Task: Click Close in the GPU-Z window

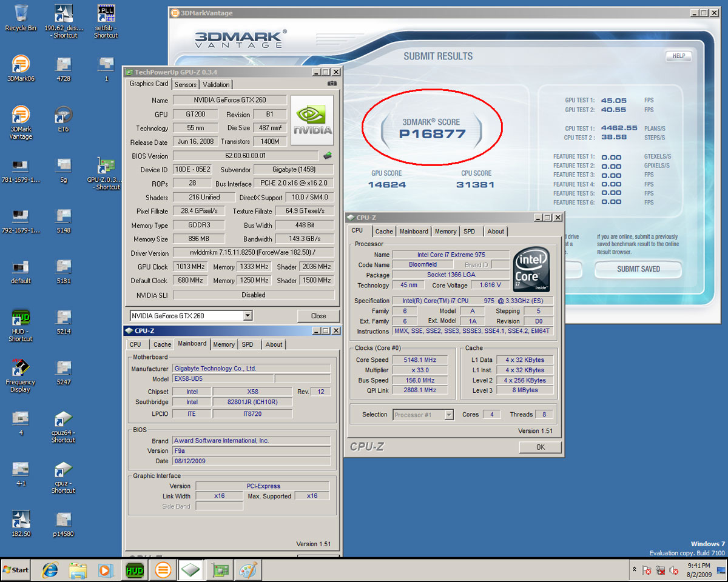Action: tap(318, 315)
